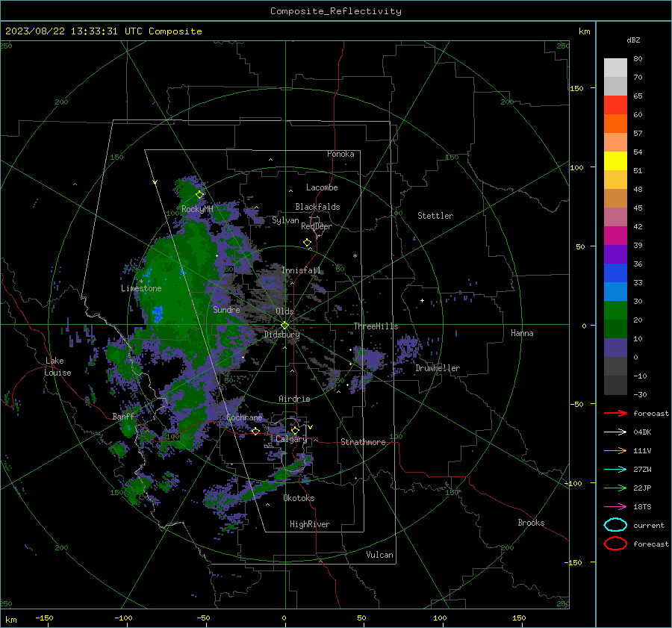This screenshot has width=672, height=628.
Task: Click the magenta 42–39 dBZ swatch
Action: tap(615, 236)
